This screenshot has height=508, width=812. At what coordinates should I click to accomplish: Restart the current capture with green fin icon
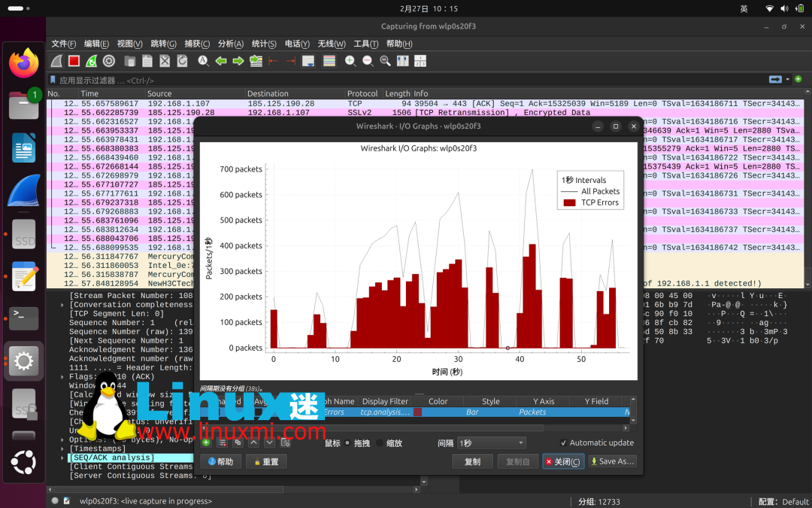(x=91, y=61)
